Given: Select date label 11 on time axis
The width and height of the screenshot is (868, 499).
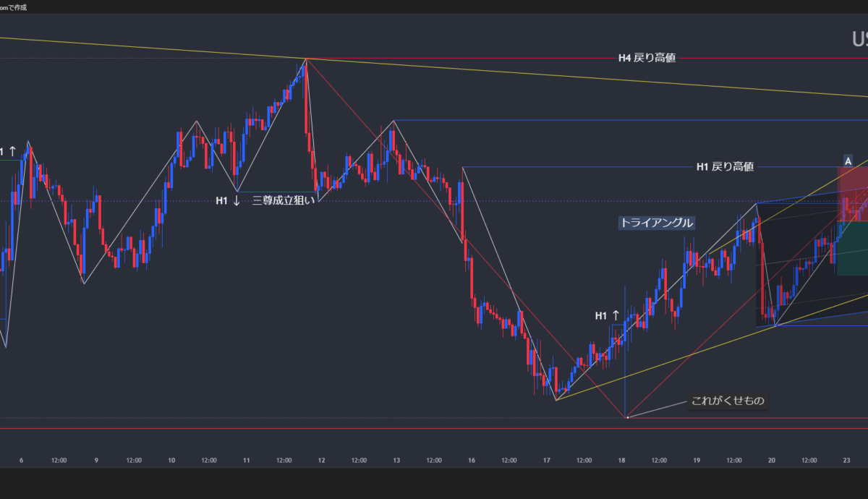Looking at the screenshot, I should (247, 460).
